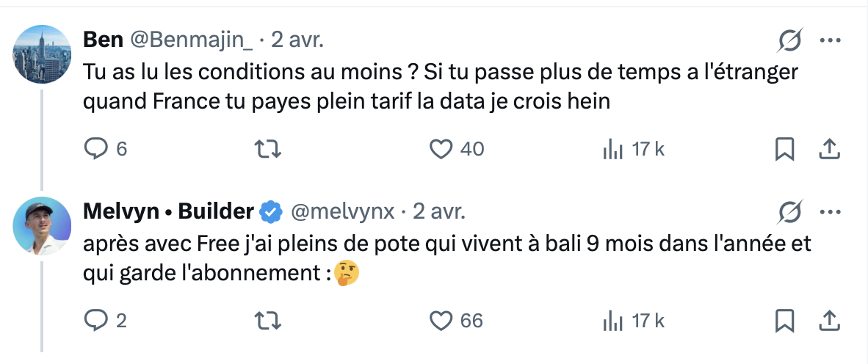Viewport: 868px width, 364px height.
Task: Like Ben's tweet about conditions
Action: click(440, 149)
